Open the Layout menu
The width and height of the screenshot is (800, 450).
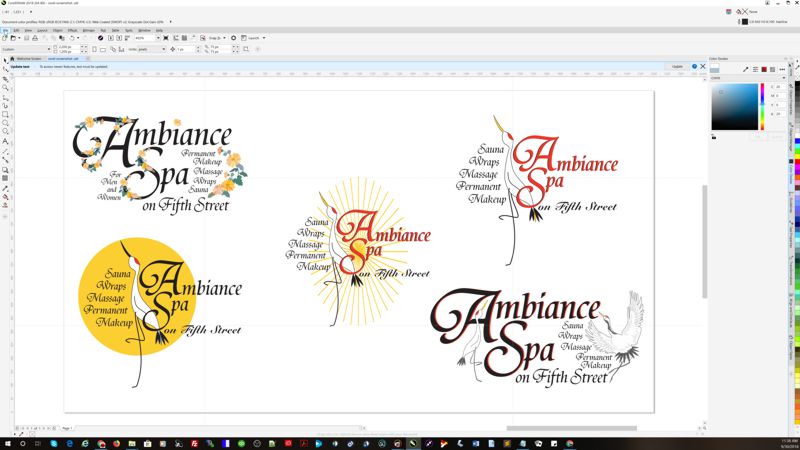(42, 31)
